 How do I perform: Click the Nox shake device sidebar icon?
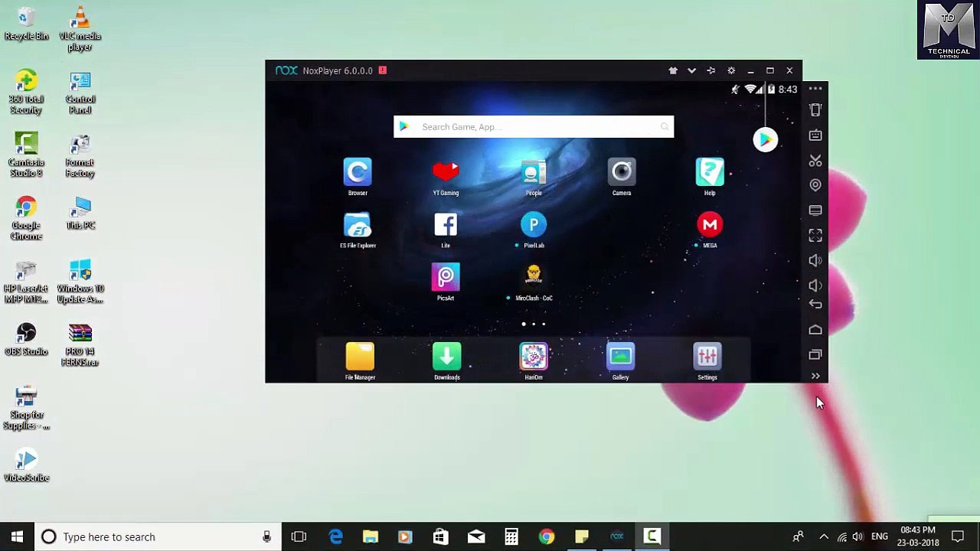(x=815, y=110)
